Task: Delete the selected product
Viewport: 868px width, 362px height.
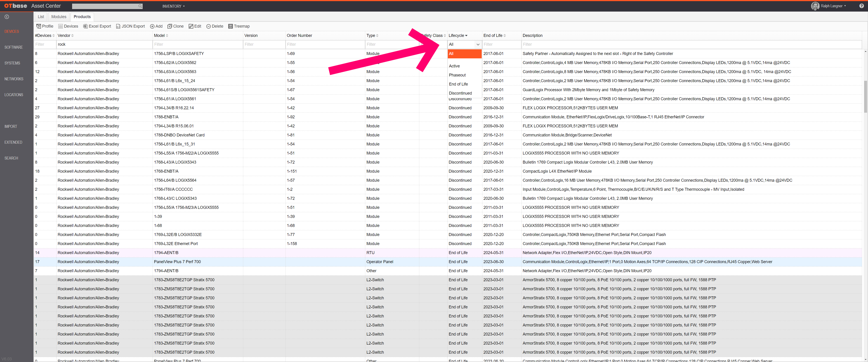Action: click(x=215, y=26)
